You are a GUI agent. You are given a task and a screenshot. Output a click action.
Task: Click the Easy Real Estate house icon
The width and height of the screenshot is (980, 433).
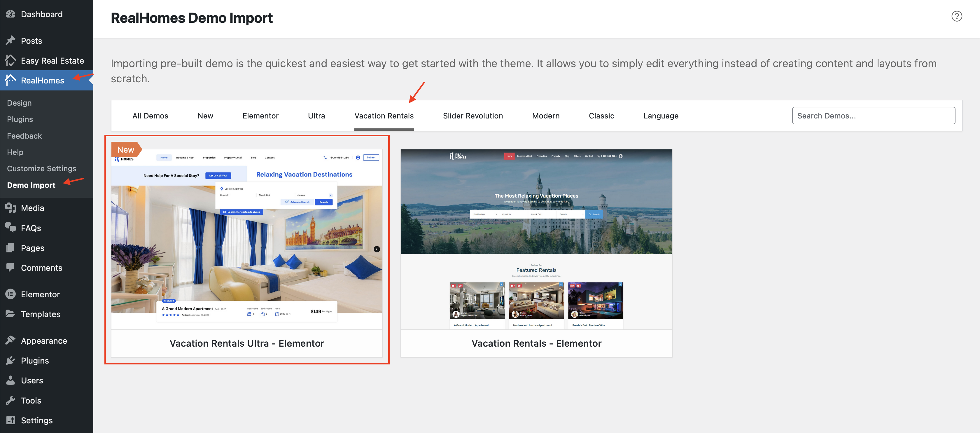coord(11,60)
